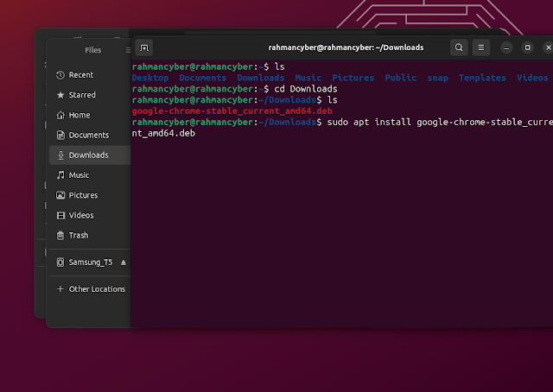Open Pictures in the Files sidebar
Screen dimensions: 553x392
tap(90, 195)
